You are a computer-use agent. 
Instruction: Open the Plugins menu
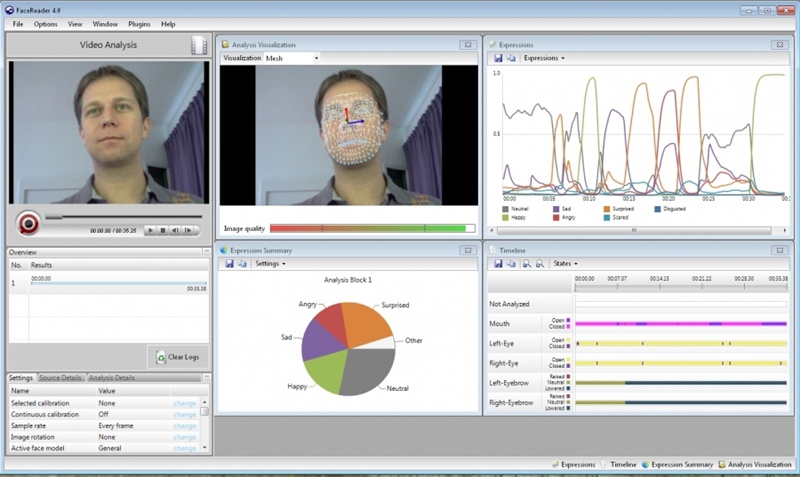(139, 24)
